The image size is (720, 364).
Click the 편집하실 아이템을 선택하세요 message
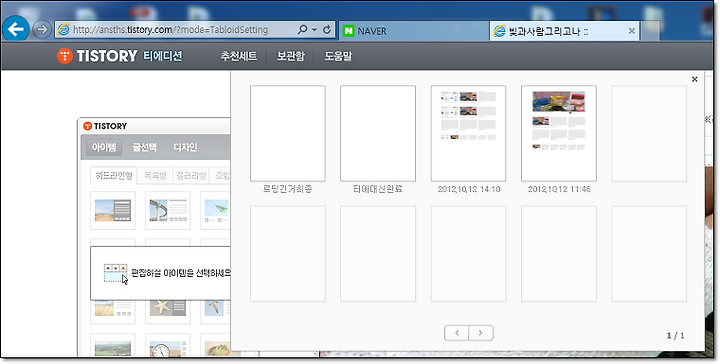(180, 273)
